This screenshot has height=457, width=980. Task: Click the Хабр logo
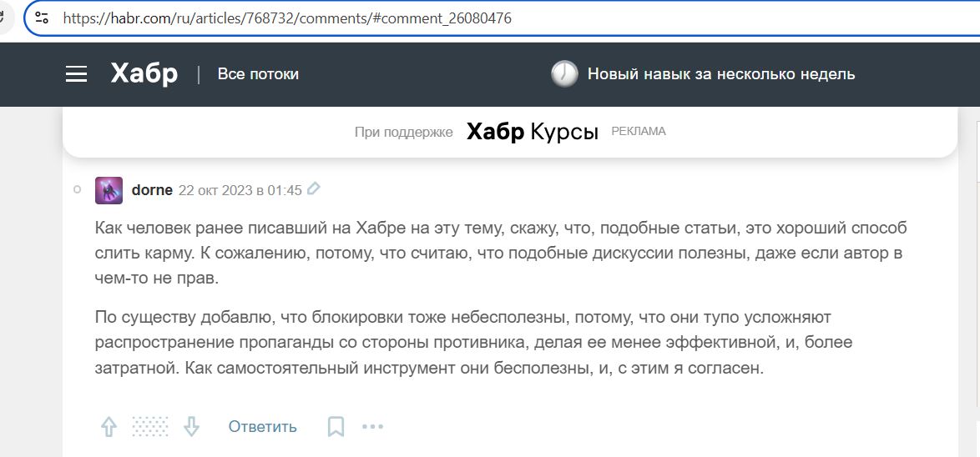(144, 74)
